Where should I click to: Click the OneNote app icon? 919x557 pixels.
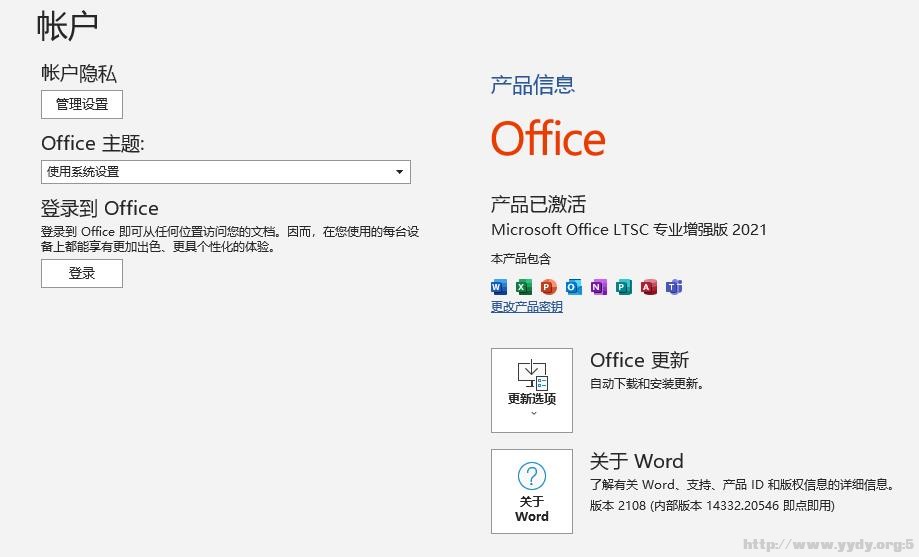click(598, 287)
